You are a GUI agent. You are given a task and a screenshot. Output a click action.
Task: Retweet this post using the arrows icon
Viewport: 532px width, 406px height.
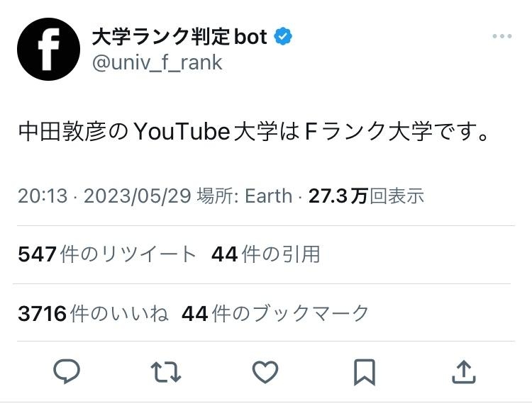pos(166,372)
